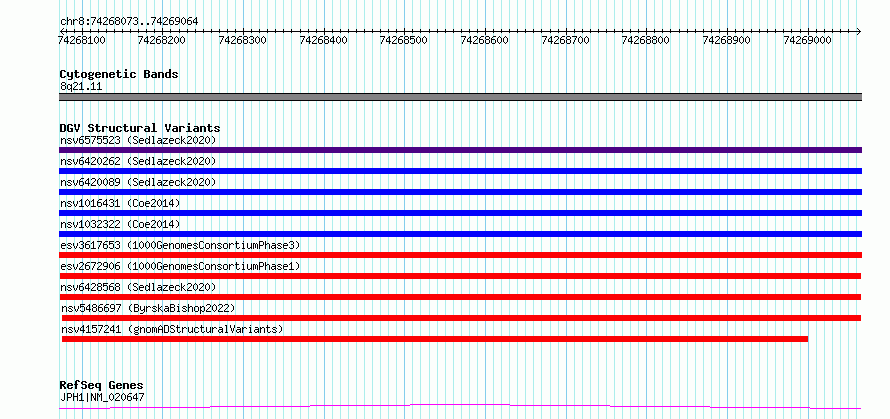Click ruler position 74268500
The width and height of the screenshot is (890, 419).
point(404,40)
